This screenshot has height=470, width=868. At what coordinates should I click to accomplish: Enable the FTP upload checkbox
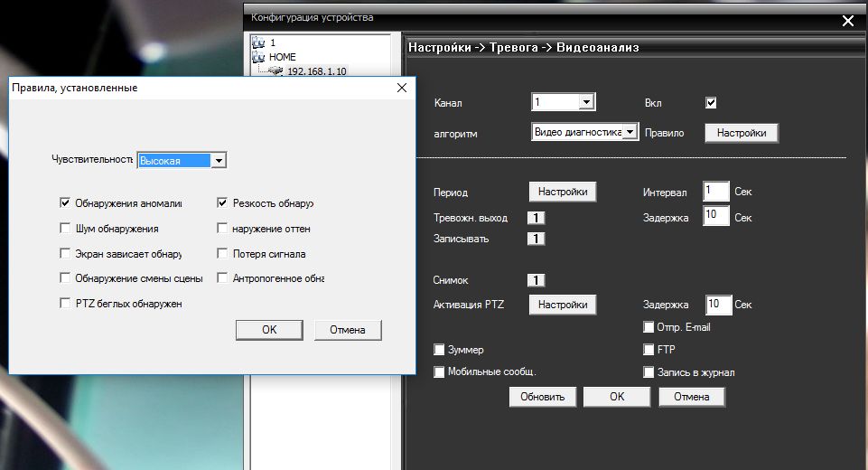pos(649,349)
